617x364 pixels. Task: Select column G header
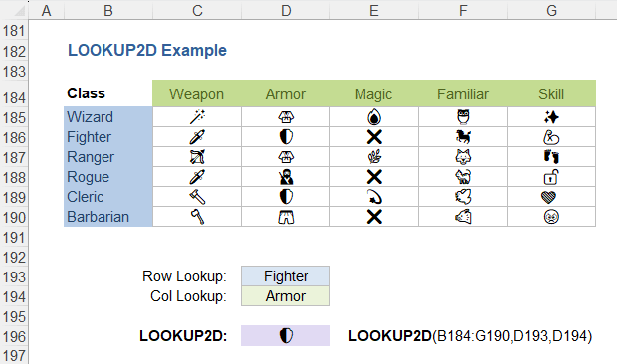coord(551,10)
